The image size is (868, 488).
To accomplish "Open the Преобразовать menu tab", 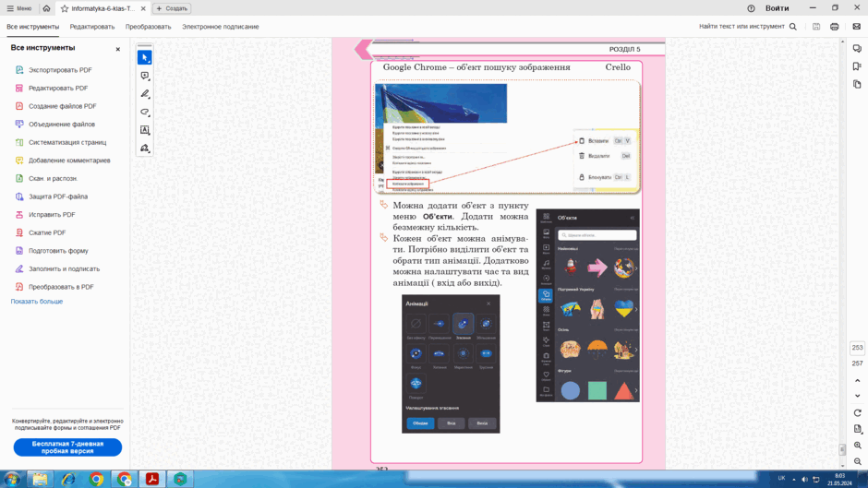I will click(148, 27).
